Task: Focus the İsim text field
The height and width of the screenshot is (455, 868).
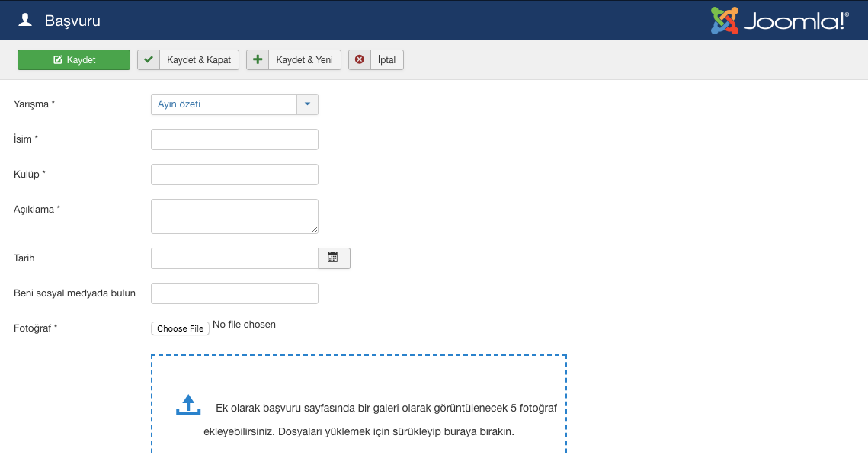Action: (235, 139)
